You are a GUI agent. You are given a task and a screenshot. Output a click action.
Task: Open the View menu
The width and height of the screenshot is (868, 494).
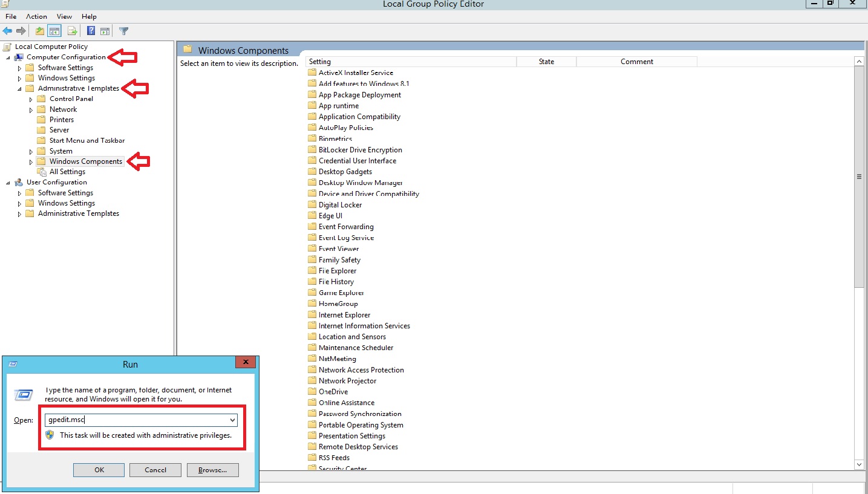click(64, 16)
